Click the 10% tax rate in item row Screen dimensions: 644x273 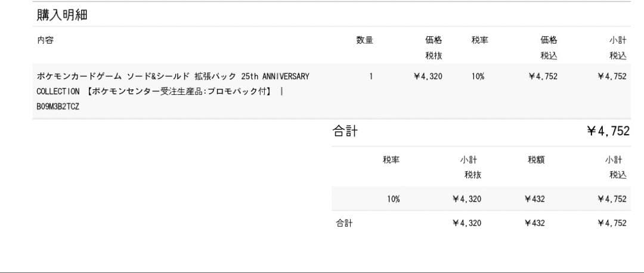click(478, 76)
